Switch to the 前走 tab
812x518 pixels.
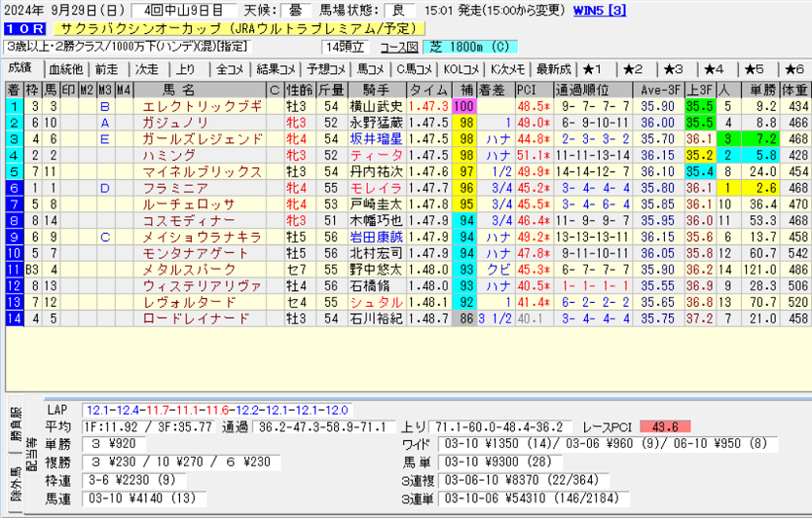[106, 69]
